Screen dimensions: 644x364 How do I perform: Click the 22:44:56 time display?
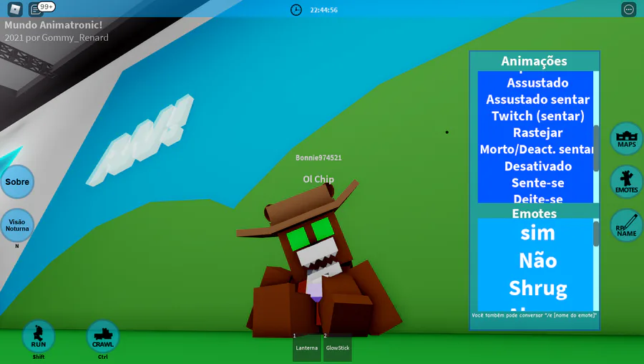(323, 10)
